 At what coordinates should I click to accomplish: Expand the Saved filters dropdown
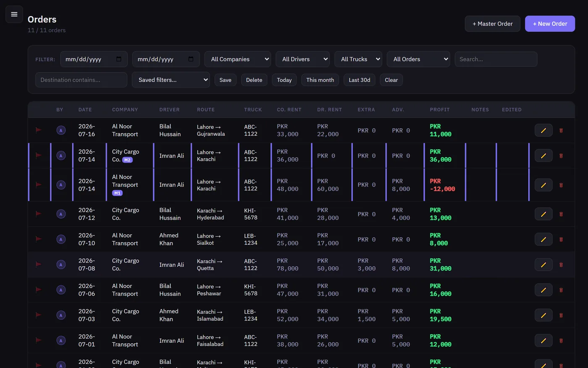tap(171, 80)
